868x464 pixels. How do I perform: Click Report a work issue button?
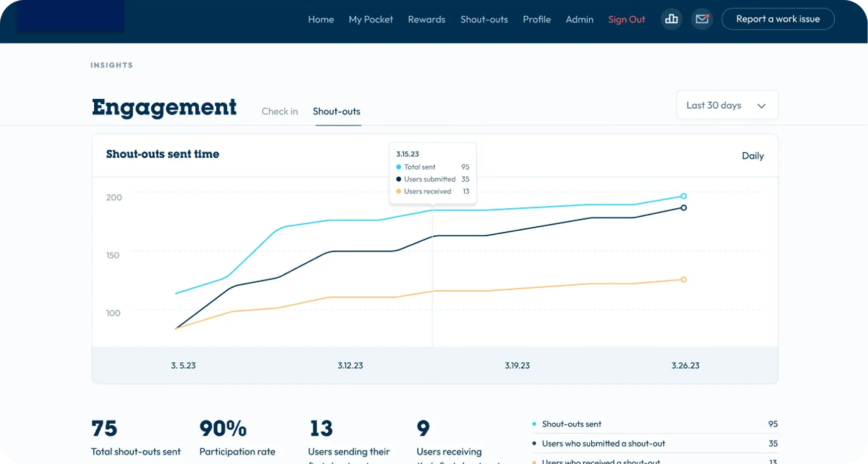[777, 19]
